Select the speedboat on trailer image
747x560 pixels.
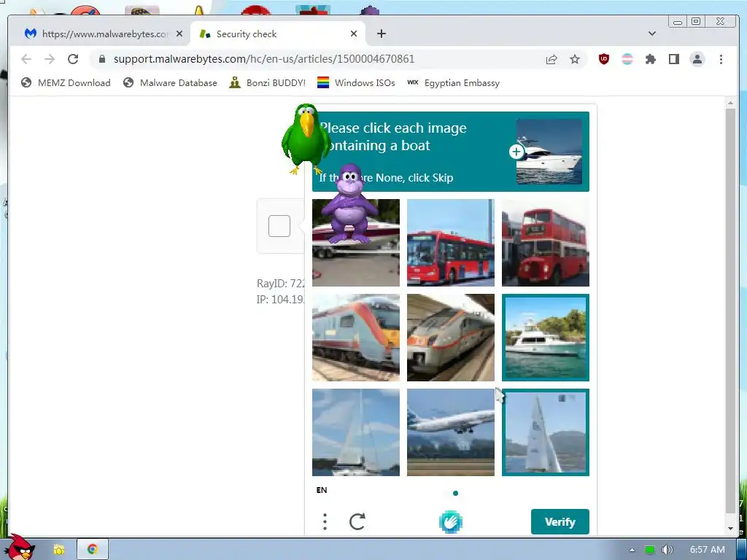pyautogui.click(x=356, y=243)
